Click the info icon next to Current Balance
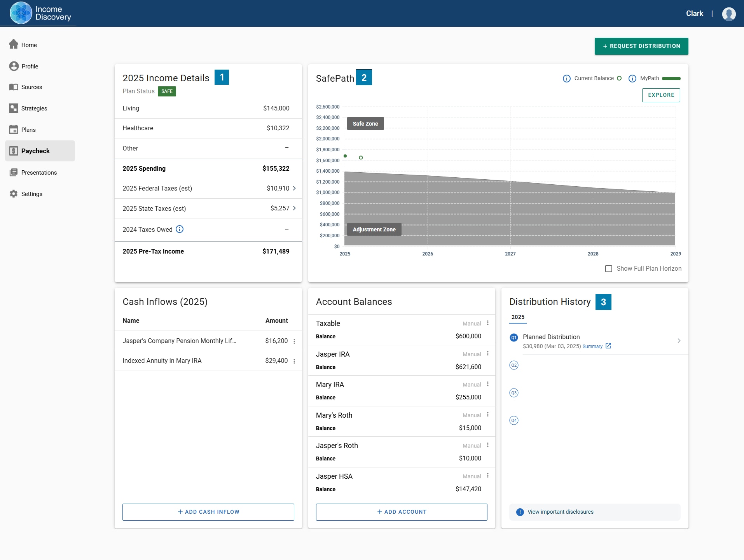This screenshot has width=744, height=560. (566, 79)
